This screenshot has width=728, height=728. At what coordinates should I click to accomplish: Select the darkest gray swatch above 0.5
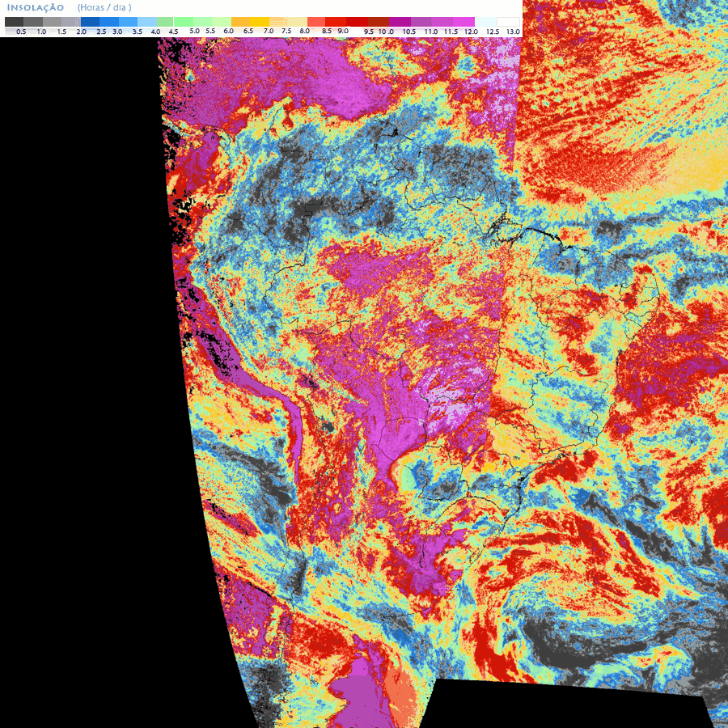coord(14,22)
